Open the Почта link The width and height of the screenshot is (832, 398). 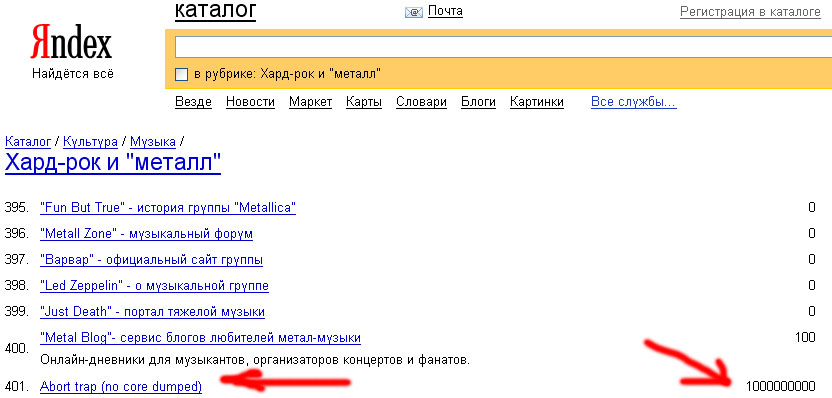pyautogui.click(x=445, y=11)
